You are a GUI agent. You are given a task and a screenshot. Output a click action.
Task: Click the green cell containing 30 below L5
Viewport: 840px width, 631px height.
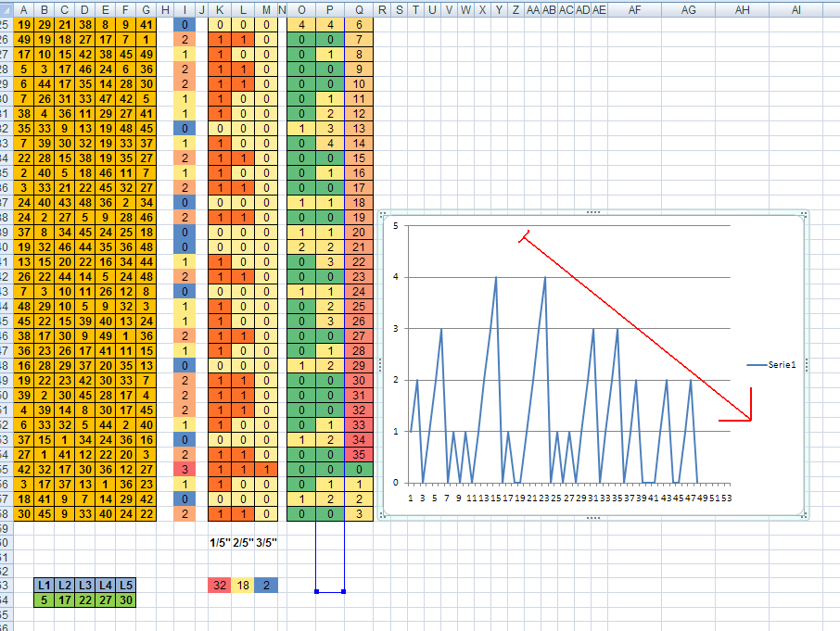click(x=124, y=599)
